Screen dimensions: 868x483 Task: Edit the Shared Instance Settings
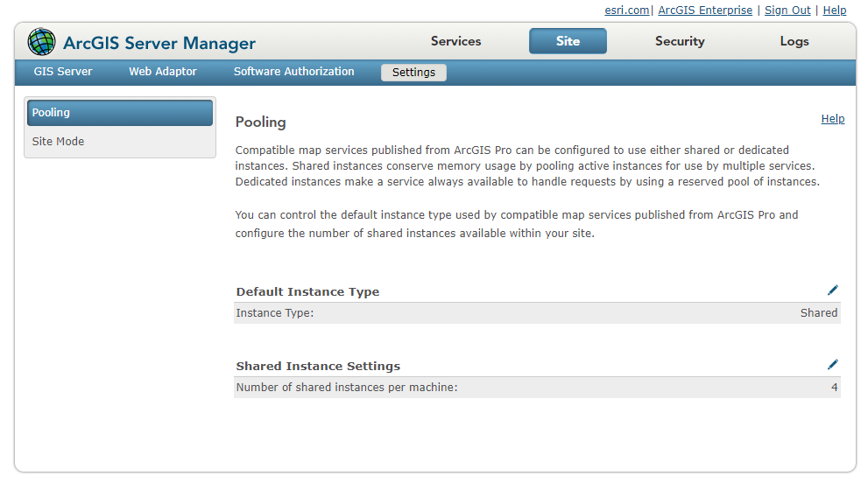coord(832,365)
